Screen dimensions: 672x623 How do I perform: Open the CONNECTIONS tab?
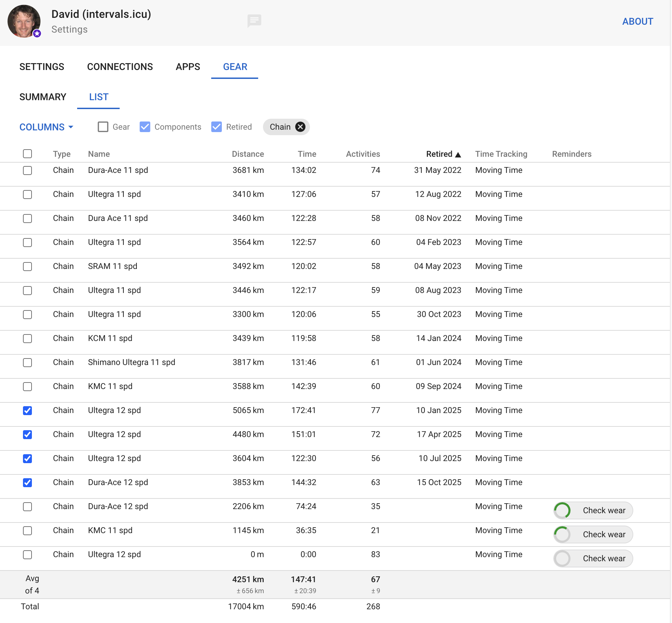120,67
